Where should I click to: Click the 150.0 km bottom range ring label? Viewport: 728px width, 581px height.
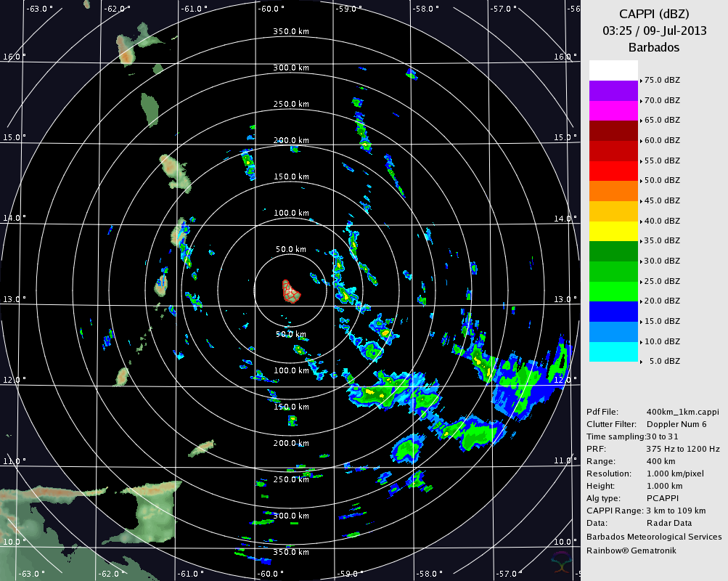click(x=291, y=407)
